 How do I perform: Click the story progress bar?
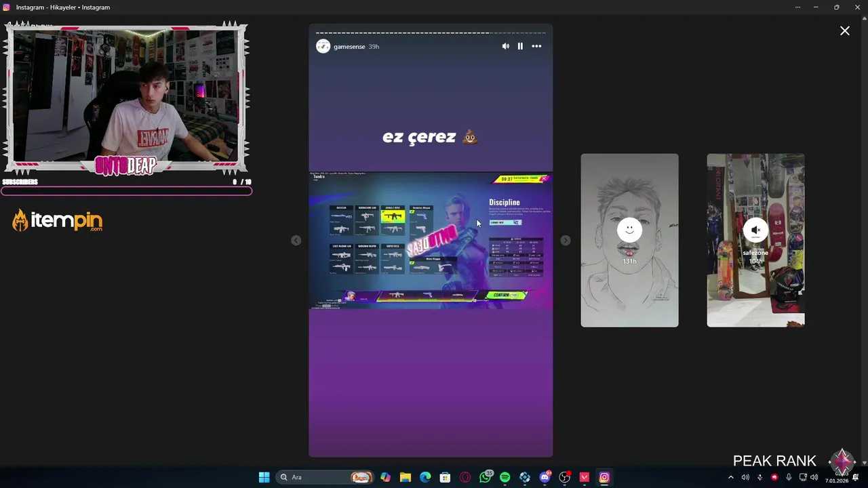(x=431, y=33)
